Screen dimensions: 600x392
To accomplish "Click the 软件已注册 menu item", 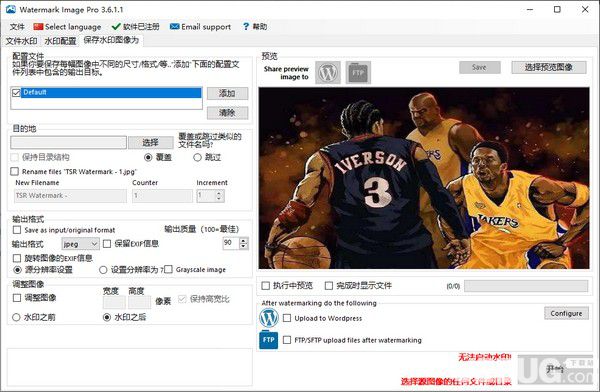I will (x=136, y=27).
